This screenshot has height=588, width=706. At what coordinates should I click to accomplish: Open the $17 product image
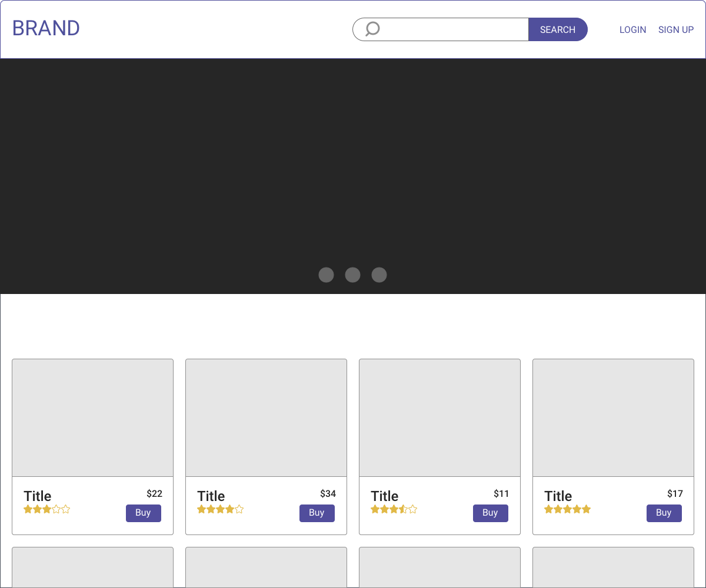613,417
